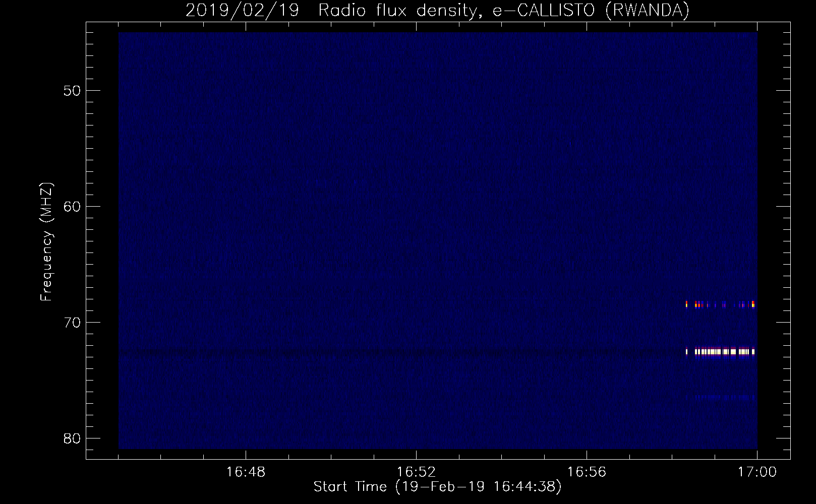Click the 'Start Time (19-Feb-19 16:44:38)' label
Image resolution: width=816 pixels, height=504 pixels.
click(x=437, y=487)
